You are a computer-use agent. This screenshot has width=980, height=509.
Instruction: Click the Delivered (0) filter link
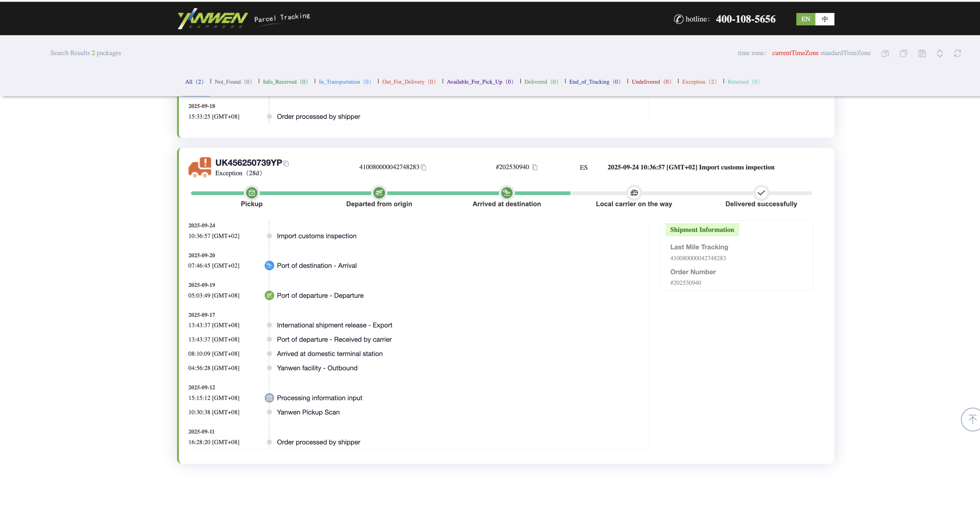(541, 82)
